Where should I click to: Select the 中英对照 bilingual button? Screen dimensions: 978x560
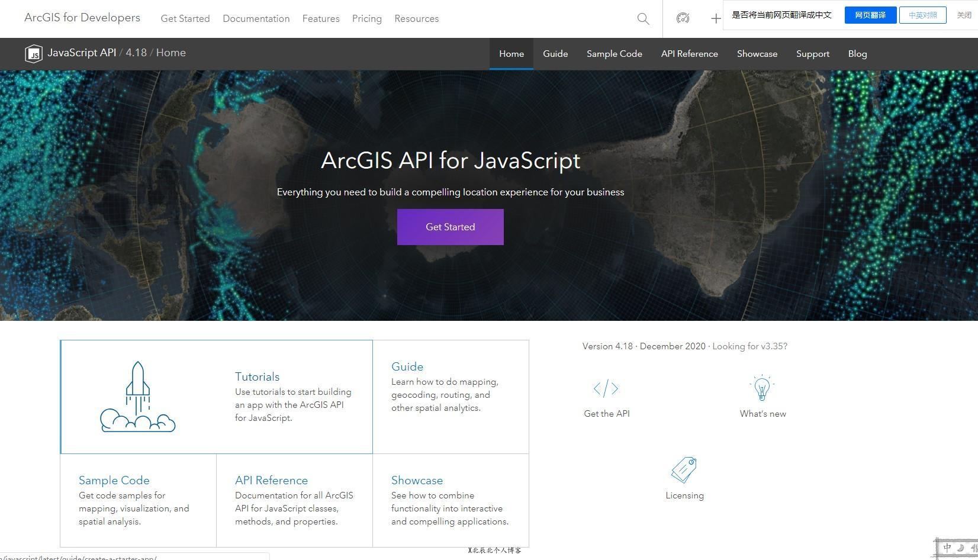pyautogui.click(x=922, y=15)
